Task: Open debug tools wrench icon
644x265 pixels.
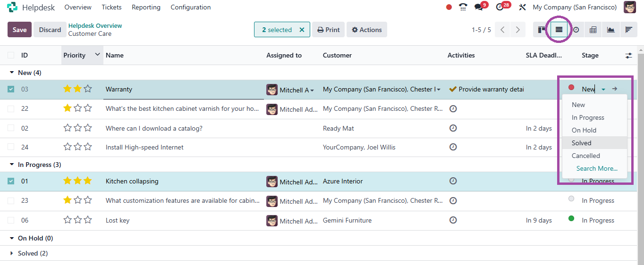Action: coord(522,7)
